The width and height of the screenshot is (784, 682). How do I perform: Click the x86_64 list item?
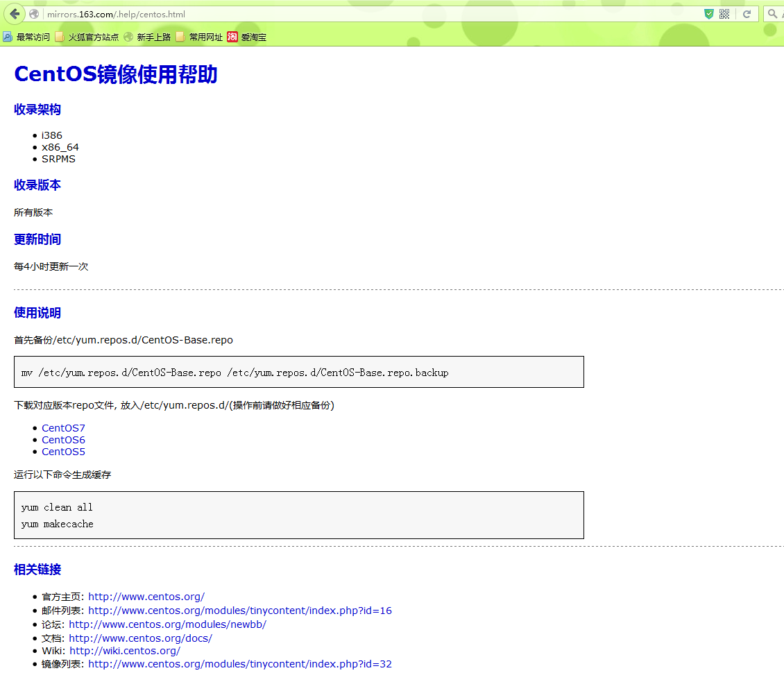[60, 147]
